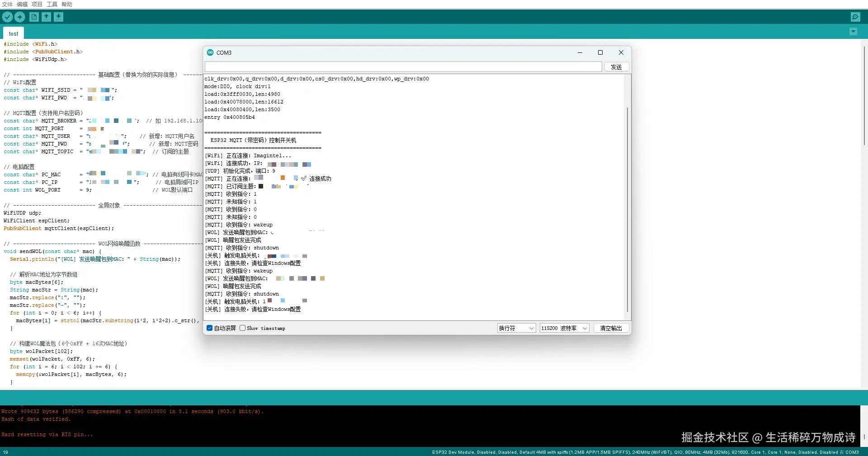The height and width of the screenshot is (456, 868).
Task: Click the COM3 window Arduino logo icon
Action: [x=210, y=52]
